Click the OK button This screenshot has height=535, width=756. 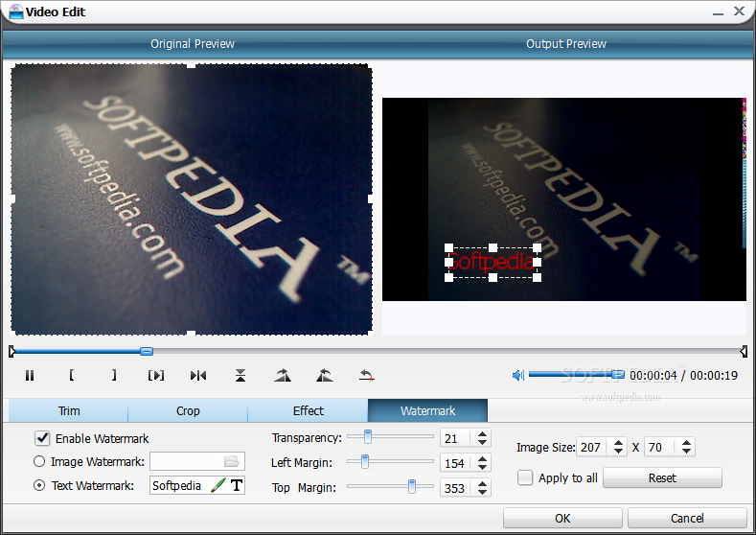click(562, 518)
